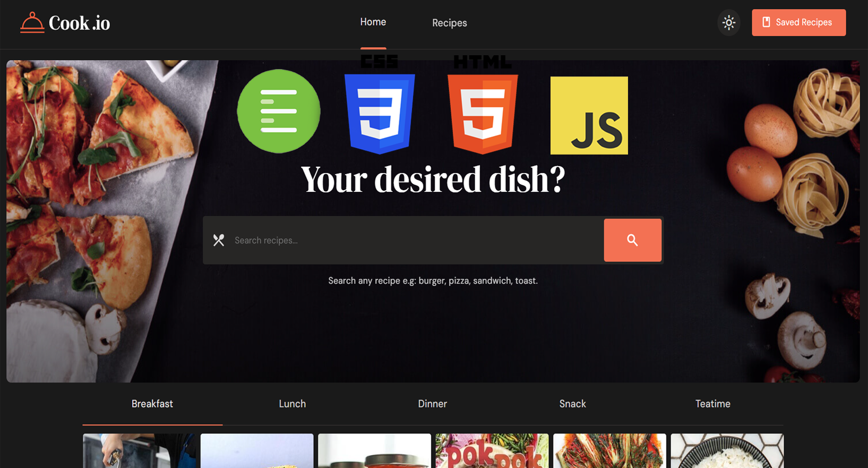
Task: Click the Cook.io cloche logo icon
Action: pyautogui.click(x=32, y=22)
